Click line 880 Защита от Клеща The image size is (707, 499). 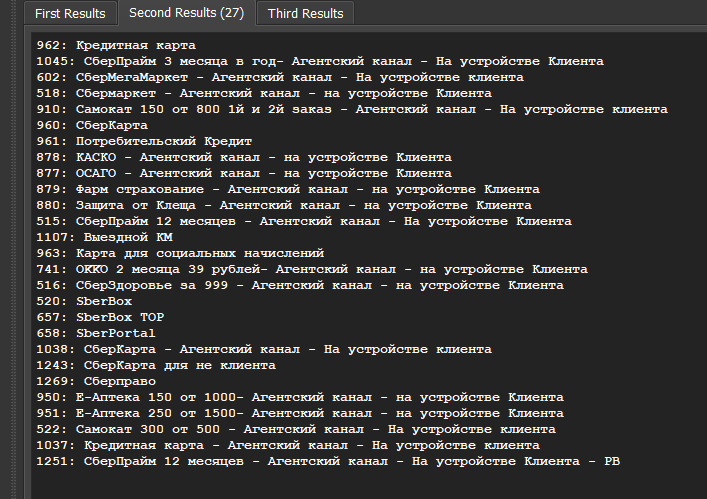(284, 205)
